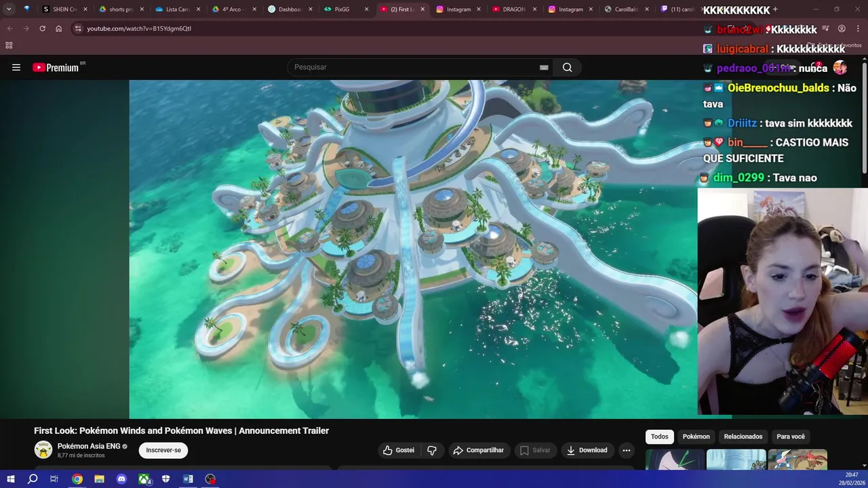Click dim_0299 username in chat overlay

click(738, 178)
